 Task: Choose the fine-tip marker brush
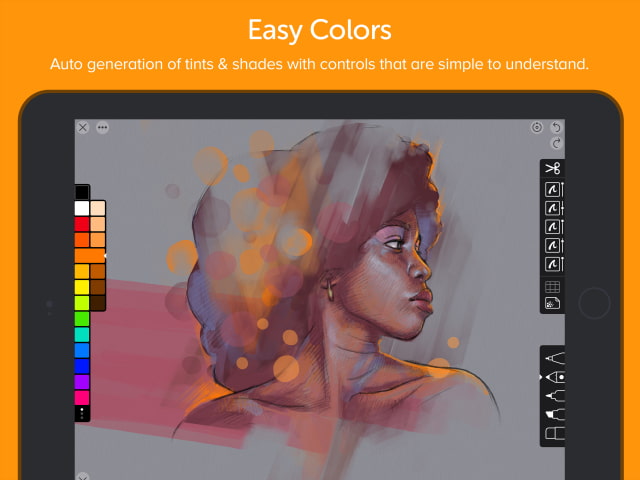[555, 396]
